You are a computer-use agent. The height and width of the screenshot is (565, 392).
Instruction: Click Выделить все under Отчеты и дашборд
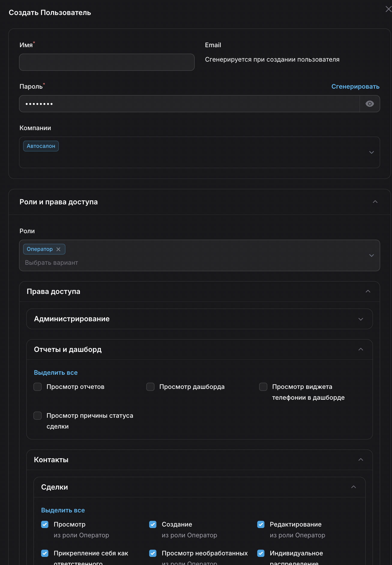click(56, 373)
